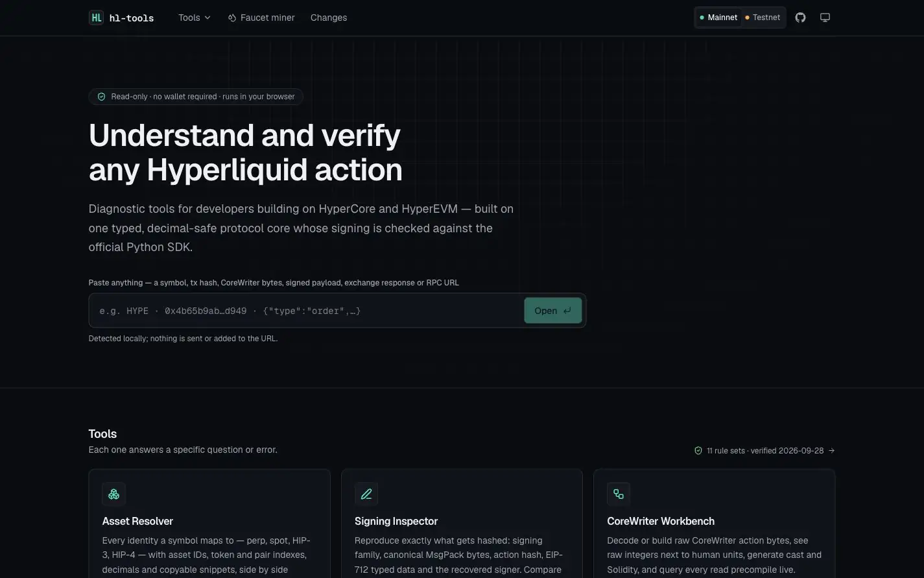Click the Open button
Screen dimensions: 924x578
click(552, 311)
